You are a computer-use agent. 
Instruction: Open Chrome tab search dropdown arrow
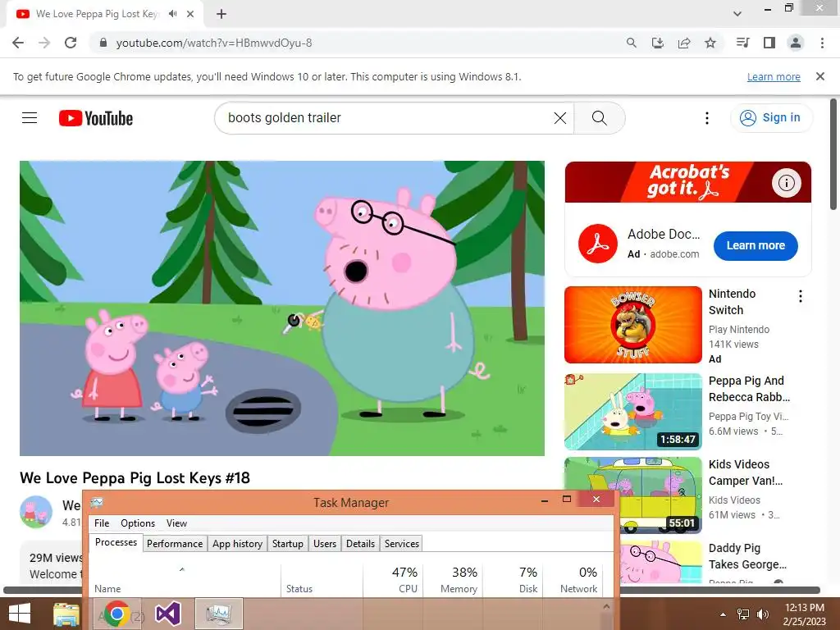737,14
